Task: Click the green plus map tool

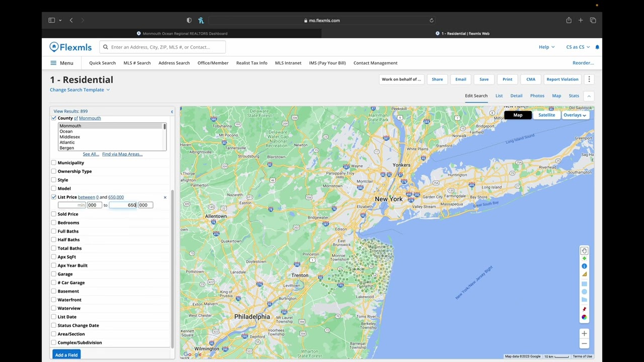Action: click(x=584, y=258)
